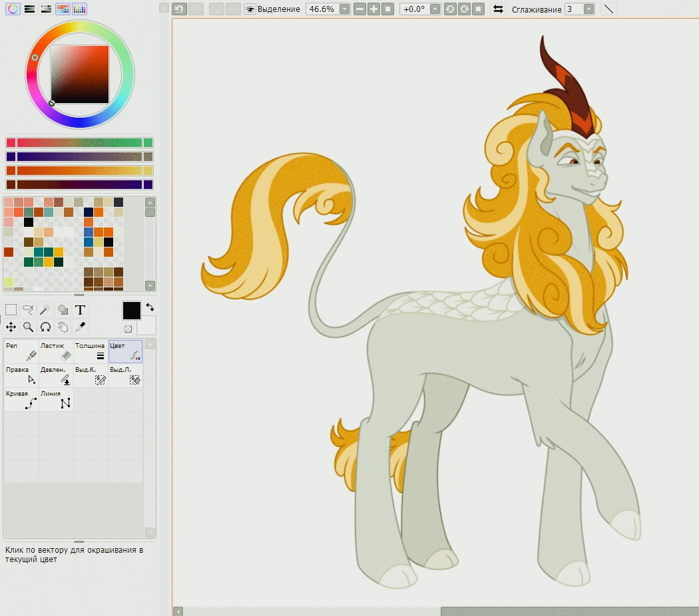Toggle straight line drawing mode

tap(608, 9)
